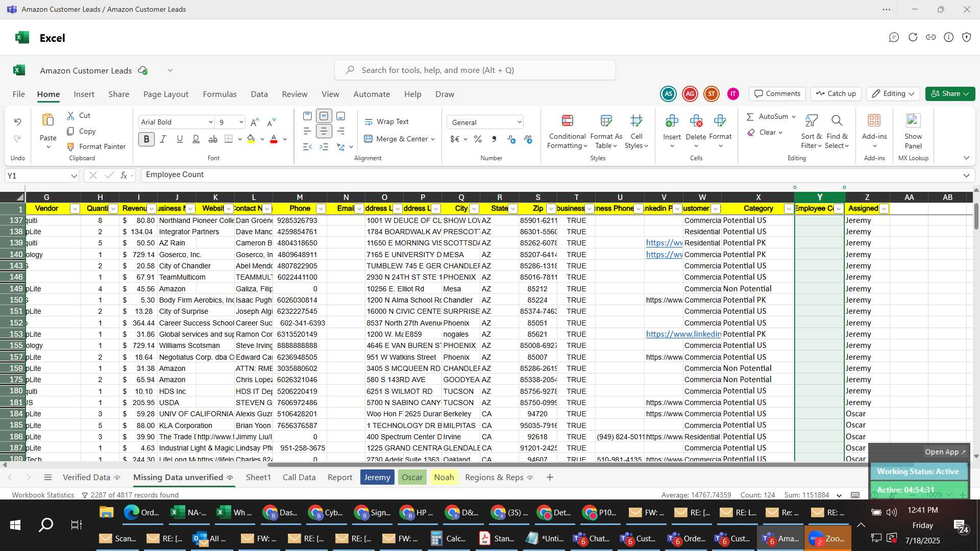The height and width of the screenshot is (551, 980).
Task: Open Format As Table
Action: [x=606, y=131]
